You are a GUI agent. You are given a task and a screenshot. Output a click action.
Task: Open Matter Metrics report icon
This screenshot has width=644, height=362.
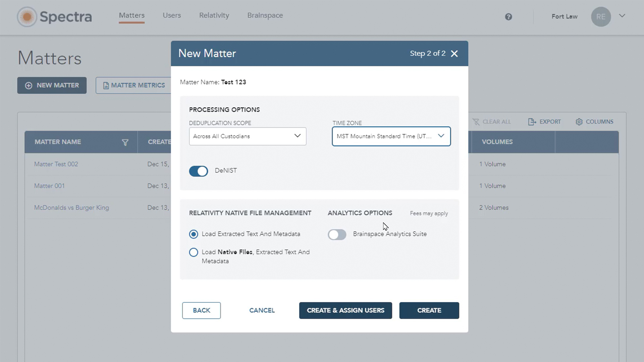[106, 85]
